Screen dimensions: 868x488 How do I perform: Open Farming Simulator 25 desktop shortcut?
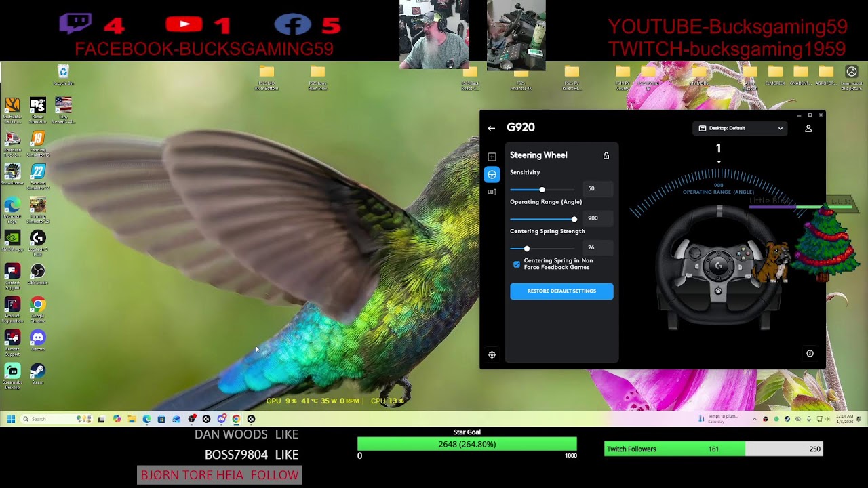(38, 209)
